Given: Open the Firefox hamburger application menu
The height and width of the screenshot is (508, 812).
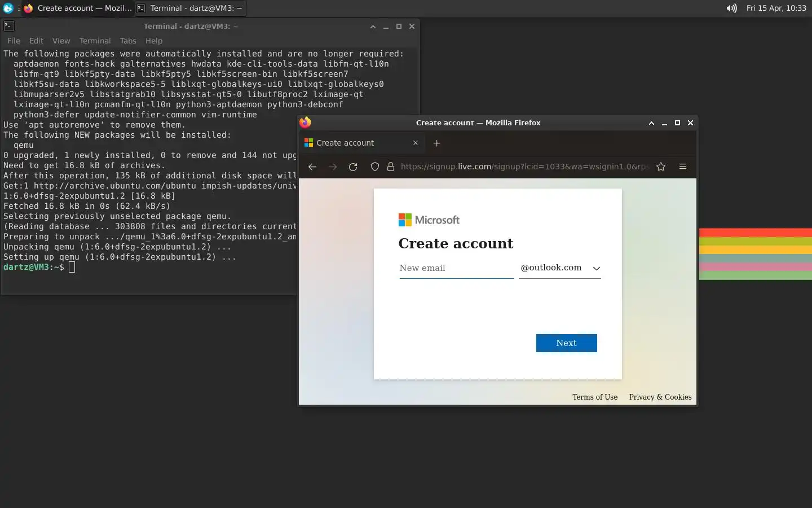Looking at the screenshot, I should click(683, 167).
